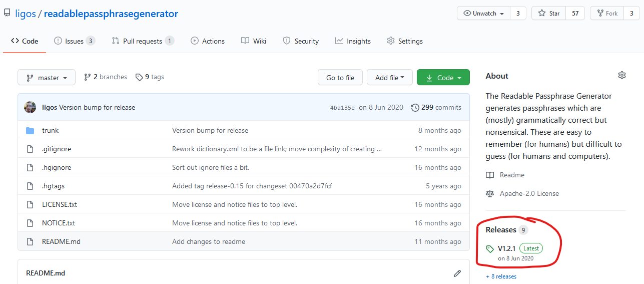Image resolution: width=644 pixels, height=284 pixels.
Task: View the 2 branches link
Action: [106, 77]
